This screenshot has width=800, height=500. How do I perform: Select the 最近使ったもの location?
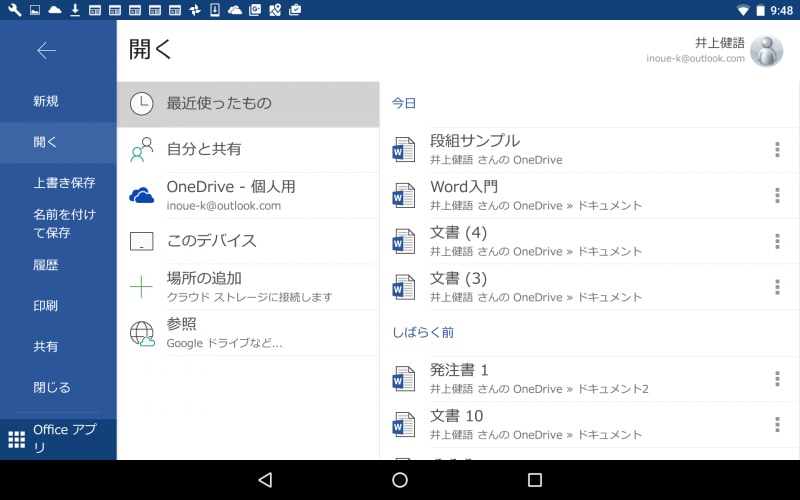(248, 104)
